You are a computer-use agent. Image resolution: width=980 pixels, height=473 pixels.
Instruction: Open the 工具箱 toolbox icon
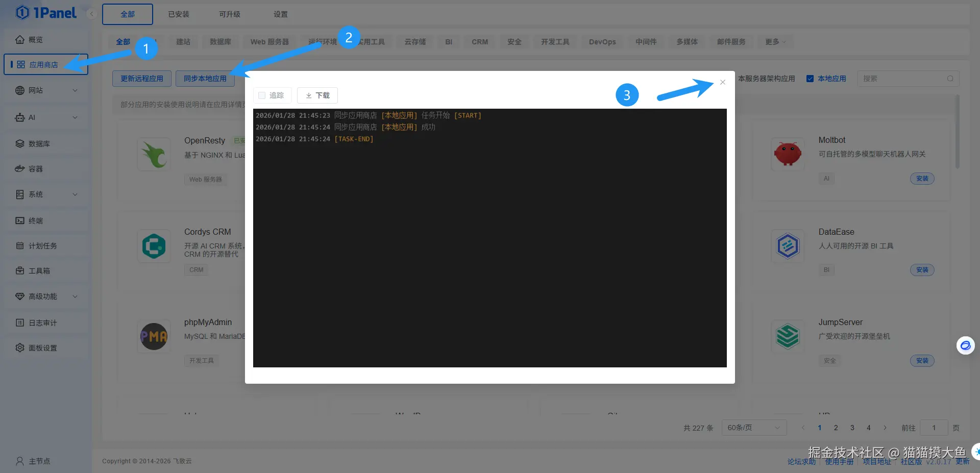pyautogui.click(x=20, y=270)
